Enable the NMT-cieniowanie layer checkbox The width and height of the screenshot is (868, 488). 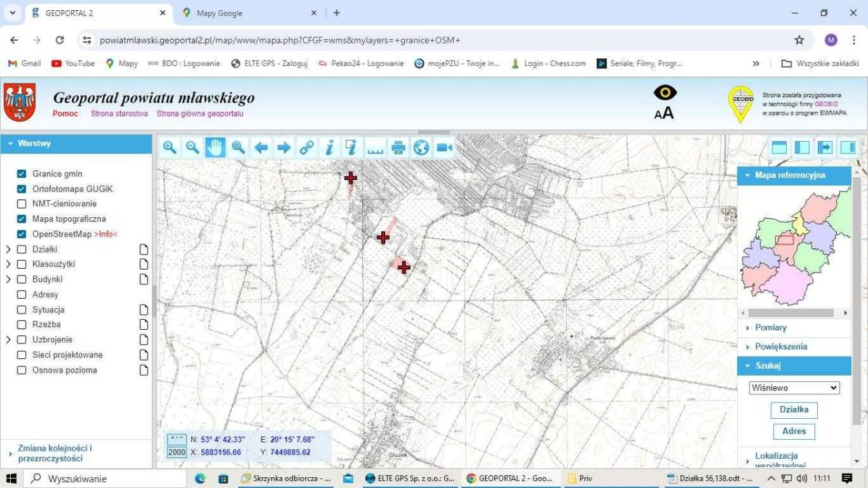coord(22,204)
